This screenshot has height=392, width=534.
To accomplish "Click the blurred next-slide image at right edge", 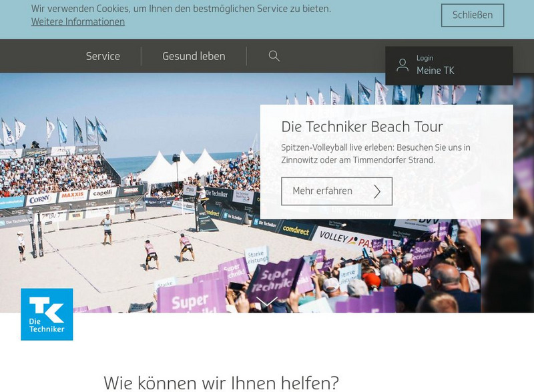I will click(507, 194).
